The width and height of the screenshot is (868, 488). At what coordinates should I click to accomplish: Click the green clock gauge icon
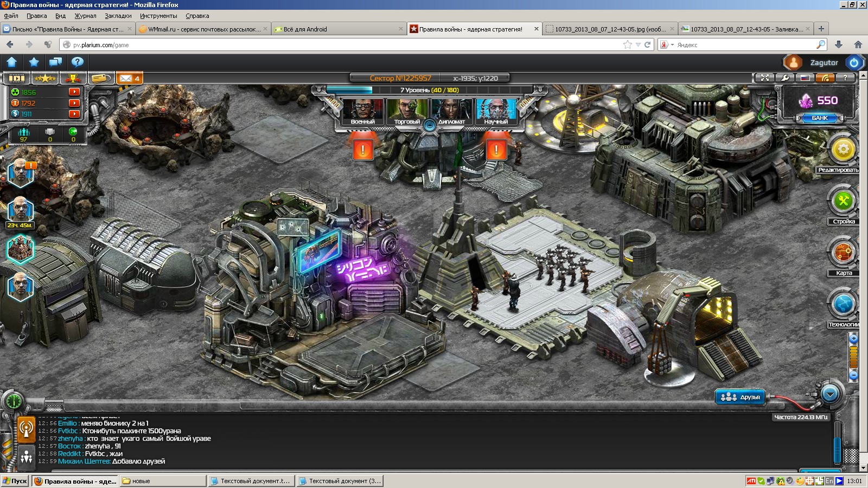(13, 401)
